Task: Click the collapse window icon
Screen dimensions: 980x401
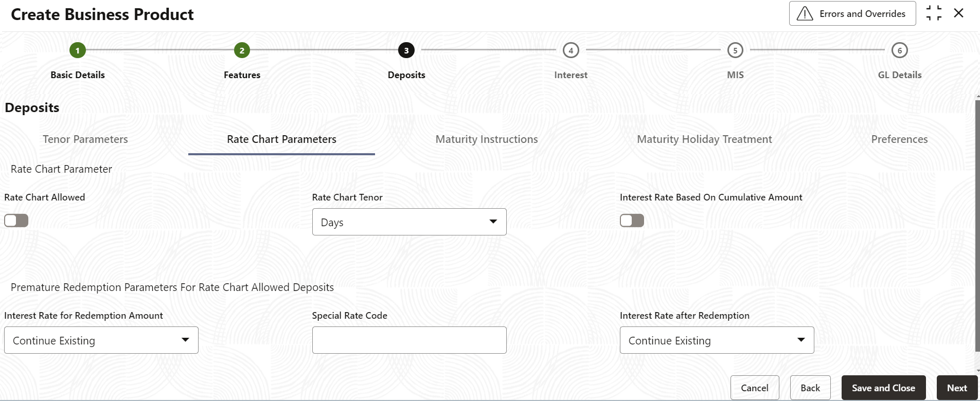Action: point(934,13)
